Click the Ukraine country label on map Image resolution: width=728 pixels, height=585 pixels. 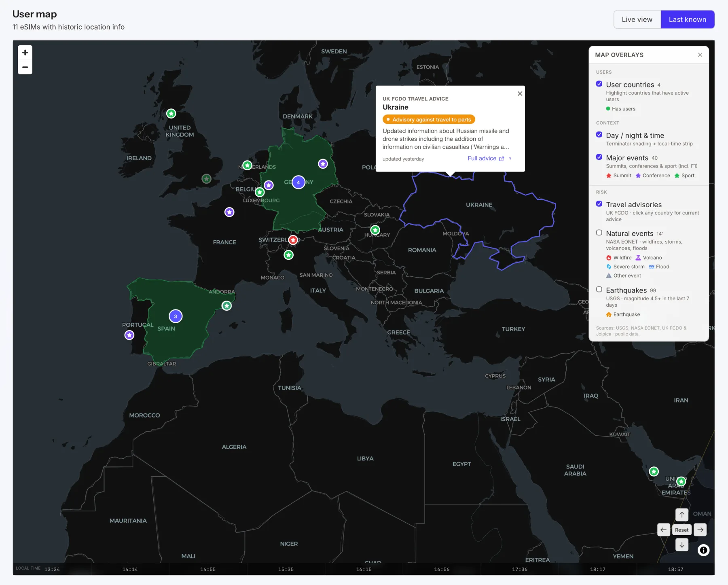tap(479, 205)
